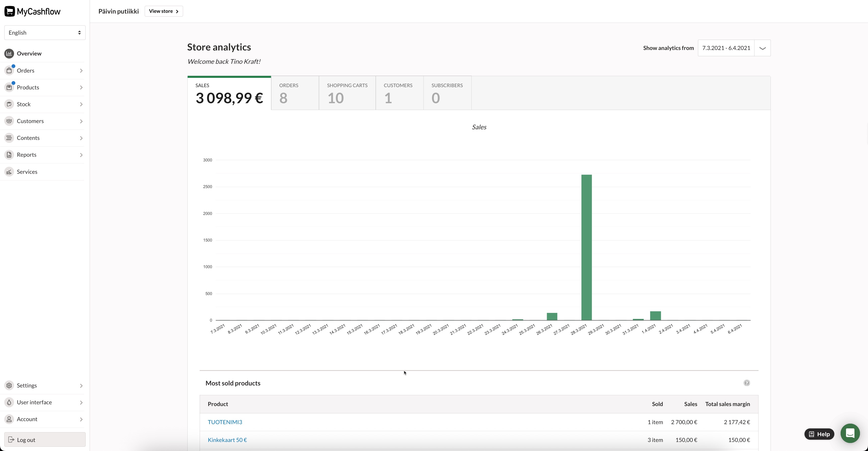Image resolution: width=868 pixels, height=451 pixels.
Task: Open the English language selector
Action: (45, 33)
